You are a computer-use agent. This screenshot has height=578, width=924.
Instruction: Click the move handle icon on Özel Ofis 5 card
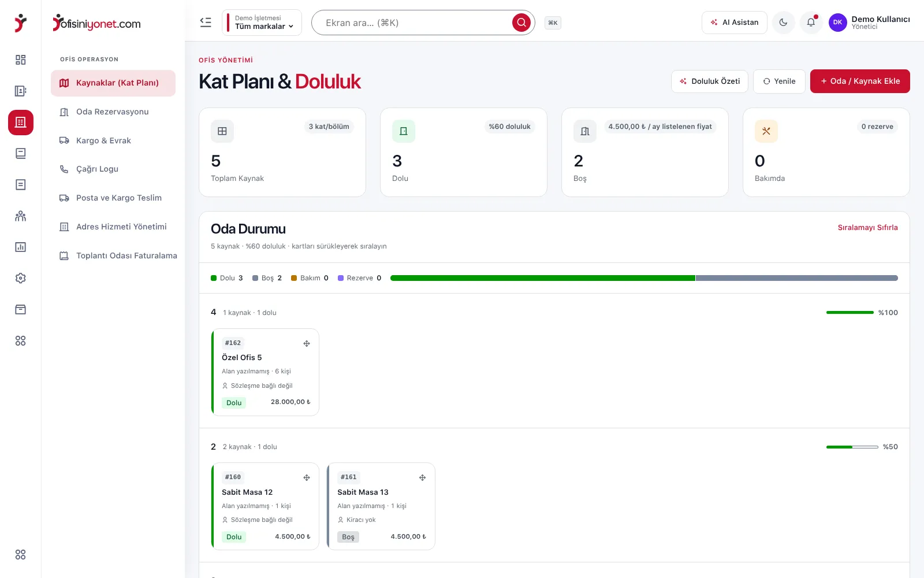click(x=307, y=344)
